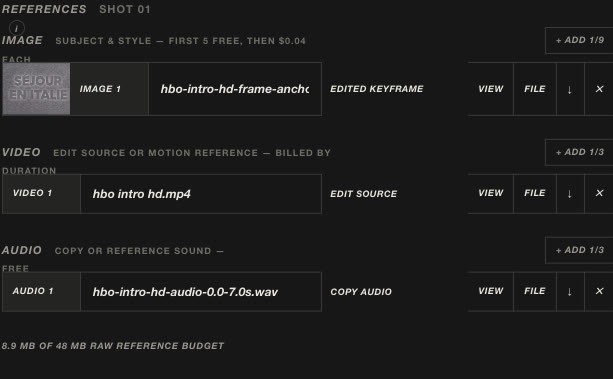Add another image reference (+ ADD 1/9)
Viewport: 613px width, 379px height.
pos(579,40)
